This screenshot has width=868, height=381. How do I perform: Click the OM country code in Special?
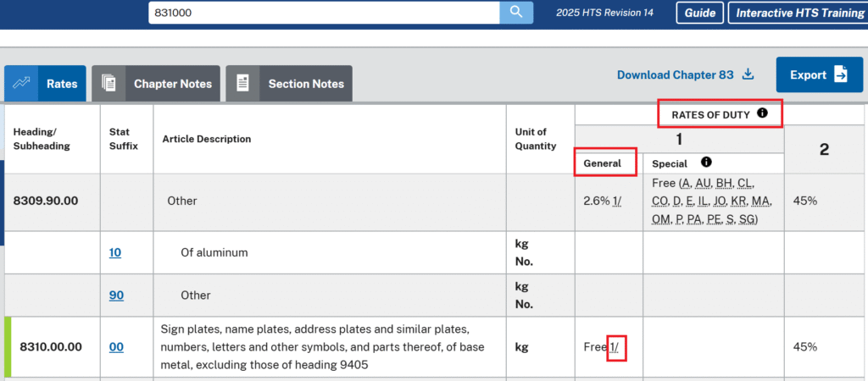pos(661,219)
